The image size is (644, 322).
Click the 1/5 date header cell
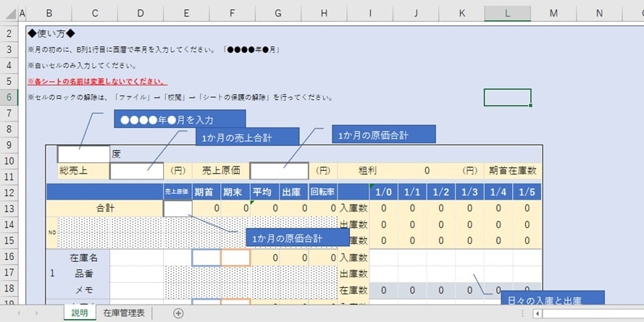(x=527, y=192)
